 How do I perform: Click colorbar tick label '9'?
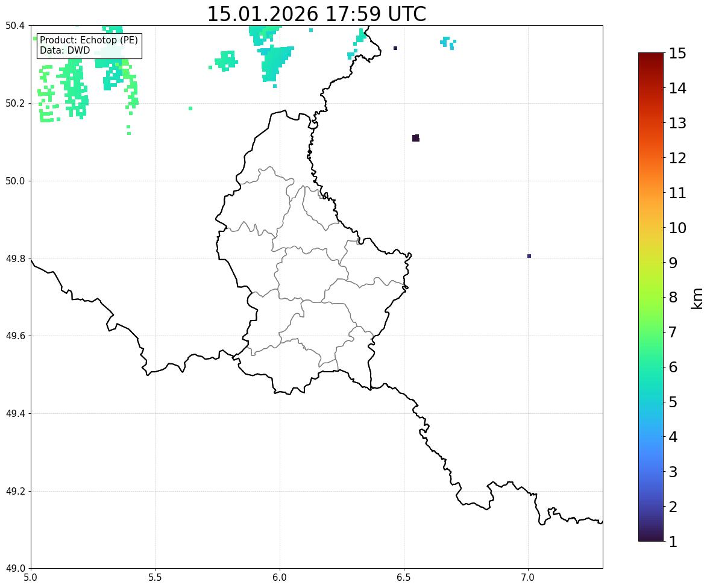(x=673, y=263)
